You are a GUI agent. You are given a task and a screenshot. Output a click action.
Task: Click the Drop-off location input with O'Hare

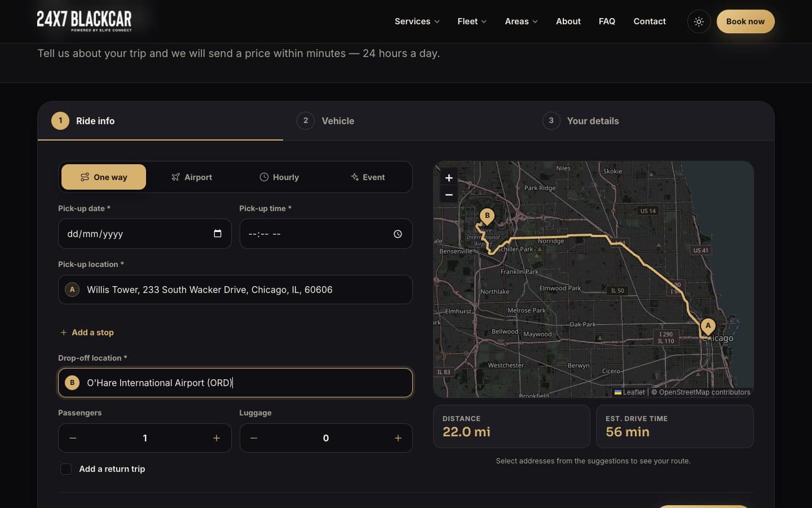(x=235, y=383)
